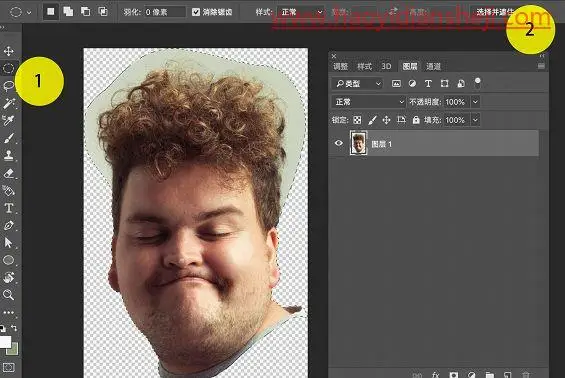
Task: Open the 不透明度 opacity dropdown arrow
Action: [x=476, y=102]
